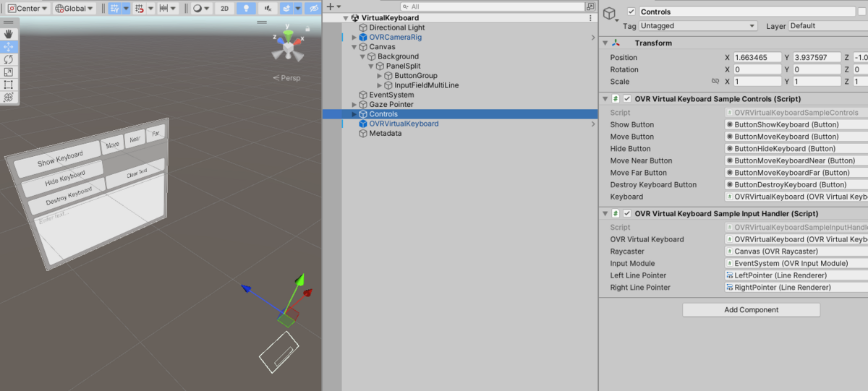
Task: Click the hierarchy search field
Action: click(492, 7)
